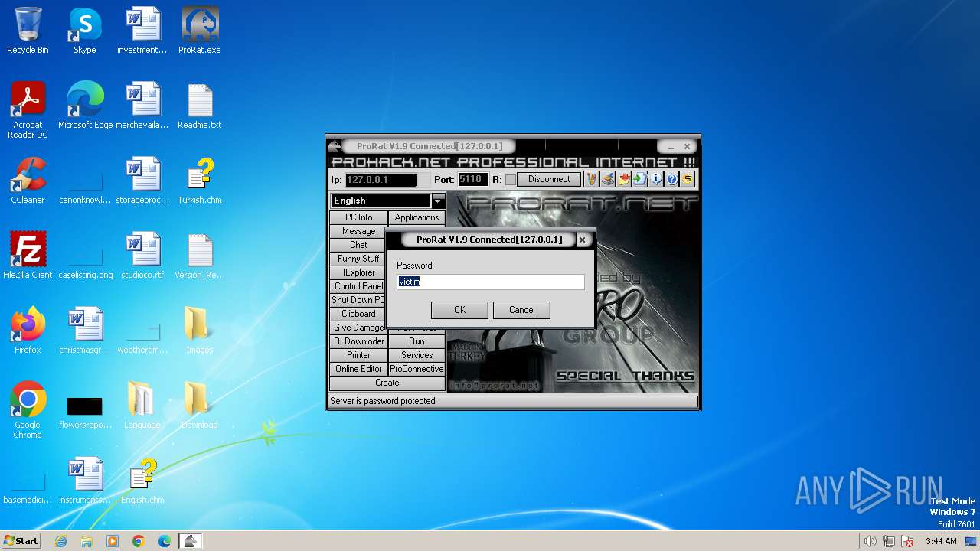Click the Give Damage button
This screenshot has height=551, width=980.
click(358, 328)
